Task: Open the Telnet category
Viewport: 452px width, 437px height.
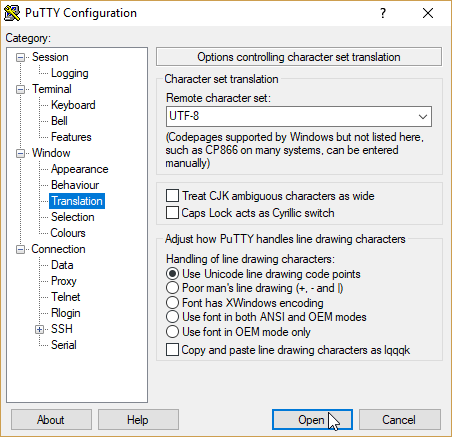Action: [x=66, y=297]
